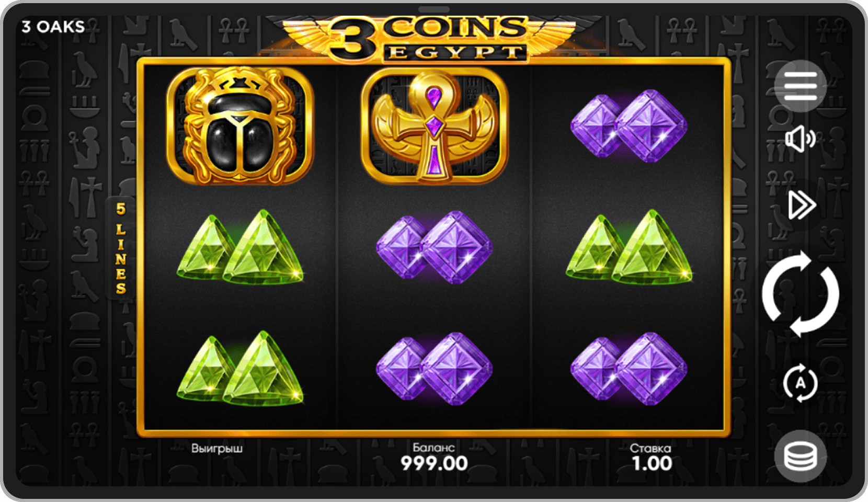Spin the reels
The image size is (868, 502).
click(801, 294)
